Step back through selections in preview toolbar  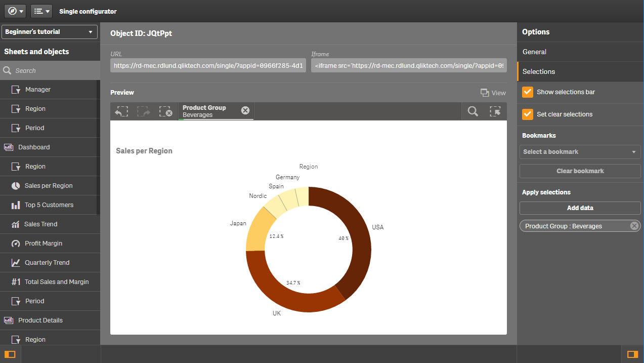tap(121, 111)
